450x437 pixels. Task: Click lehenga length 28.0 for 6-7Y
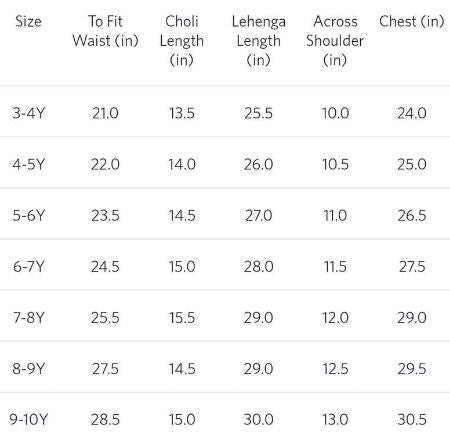259,266
